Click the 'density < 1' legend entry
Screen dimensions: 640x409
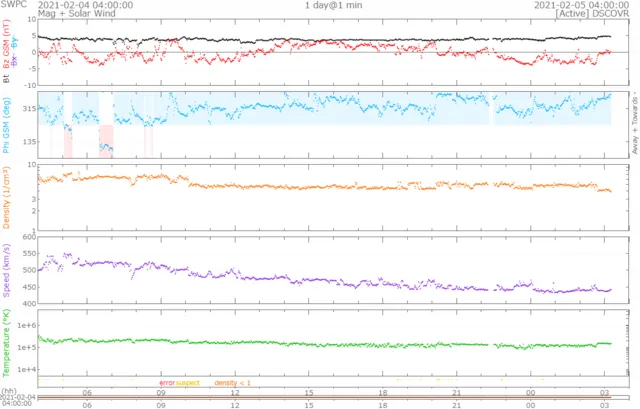232,383
